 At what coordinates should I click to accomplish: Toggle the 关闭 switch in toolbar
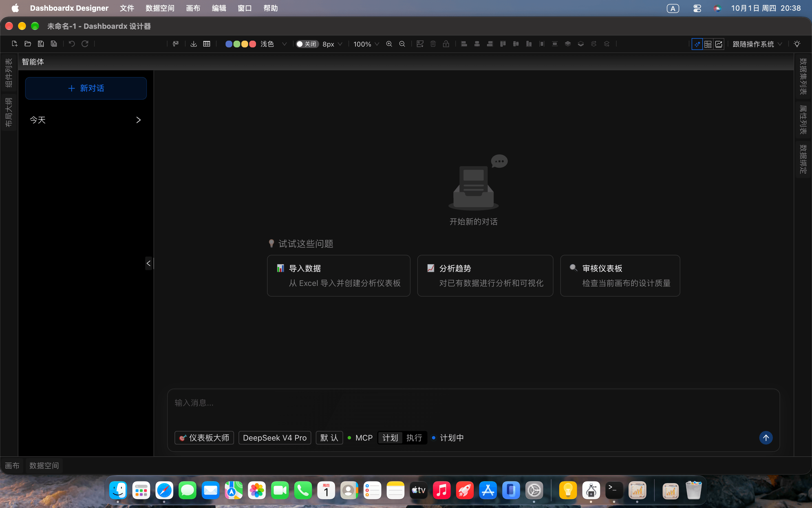click(307, 44)
